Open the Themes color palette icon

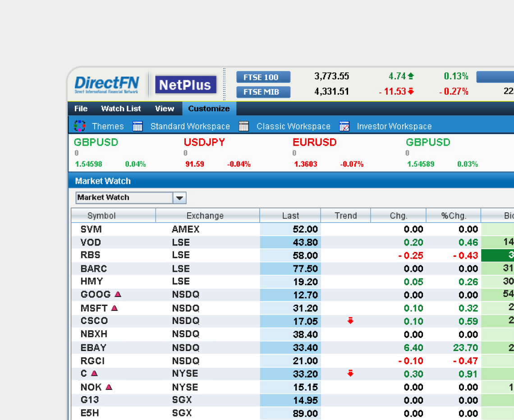click(80, 126)
